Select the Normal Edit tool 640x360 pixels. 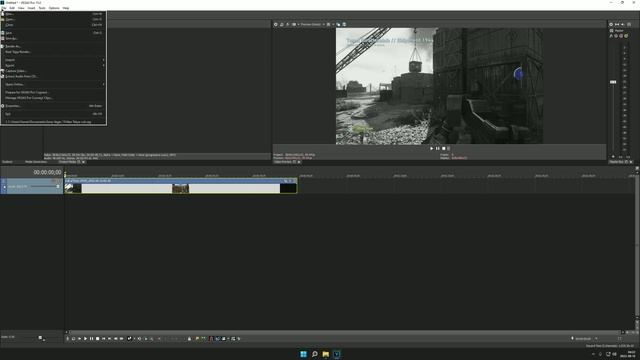click(x=129, y=338)
